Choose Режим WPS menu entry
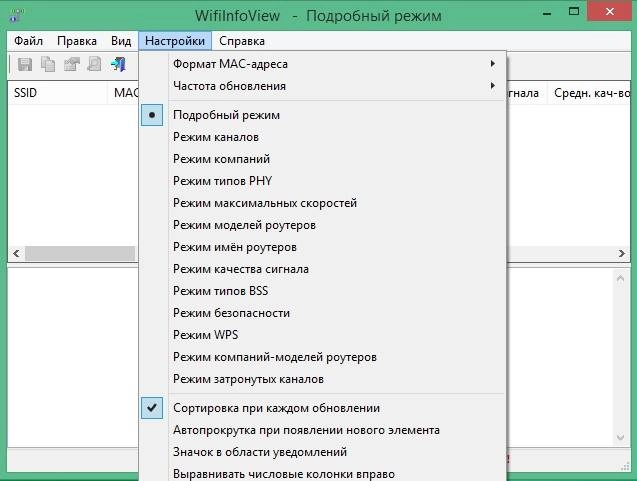Screen dimensions: 637x481 [323, 335]
